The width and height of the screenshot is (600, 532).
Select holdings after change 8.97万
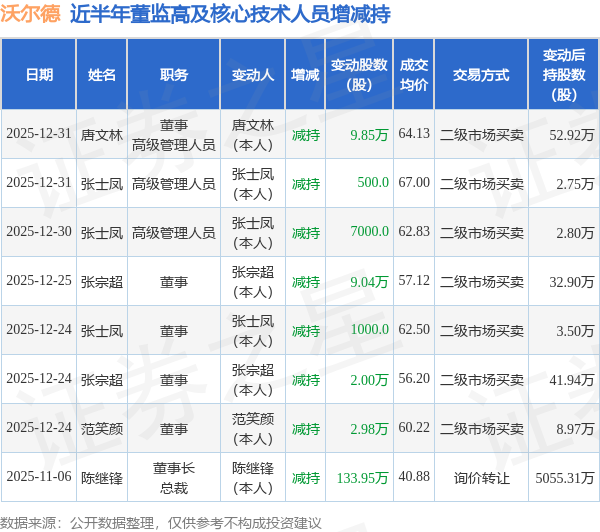(x=575, y=429)
